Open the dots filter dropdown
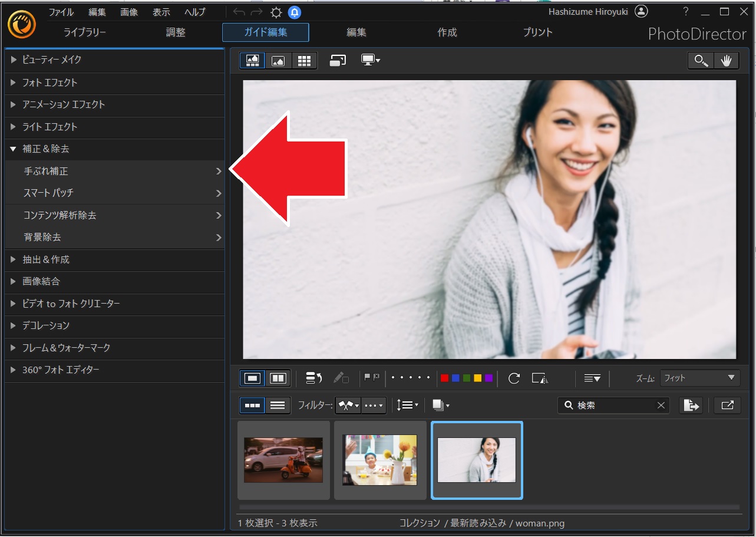Image resolution: width=756 pixels, height=537 pixels. click(374, 405)
